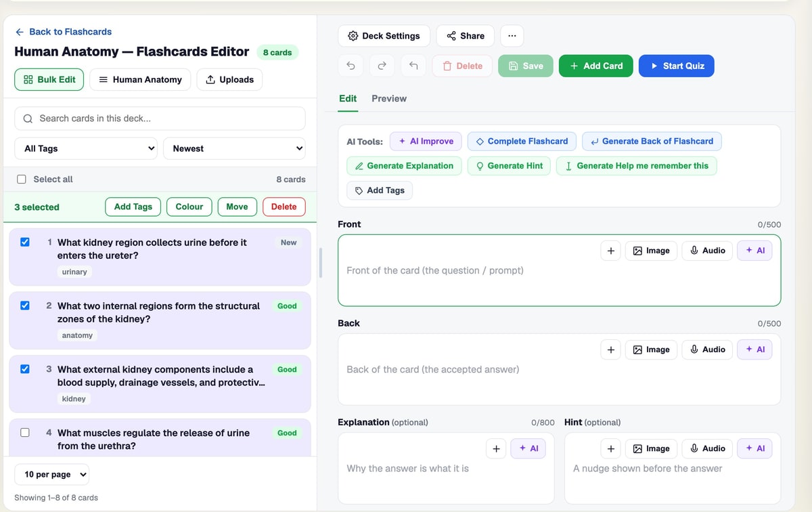The width and height of the screenshot is (812, 512).
Task: Click the corner-up-left revert arrow icon
Action: click(413, 66)
